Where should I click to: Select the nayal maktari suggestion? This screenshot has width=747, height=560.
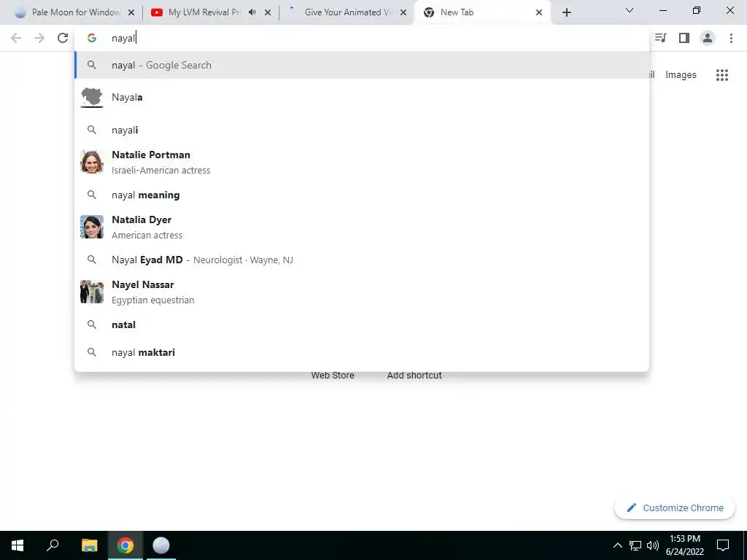coord(362,352)
